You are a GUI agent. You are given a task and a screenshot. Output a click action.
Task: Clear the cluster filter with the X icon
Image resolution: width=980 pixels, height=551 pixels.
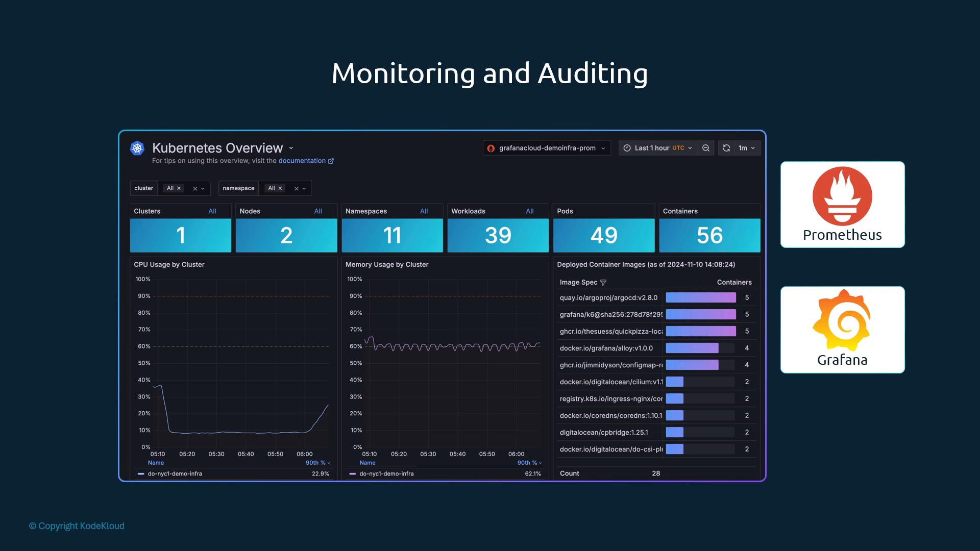pos(195,189)
